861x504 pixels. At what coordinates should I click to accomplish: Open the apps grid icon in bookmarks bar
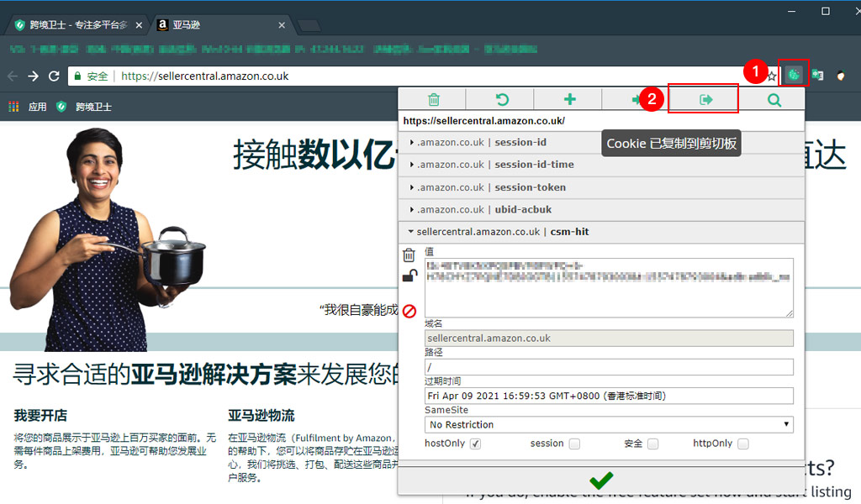[x=13, y=107]
